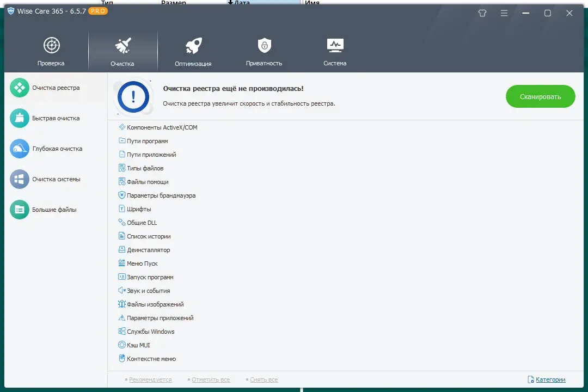Click the Глубокая очистка sidebar icon
The width and height of the screenshot is (588, 392).
[20, 149]
